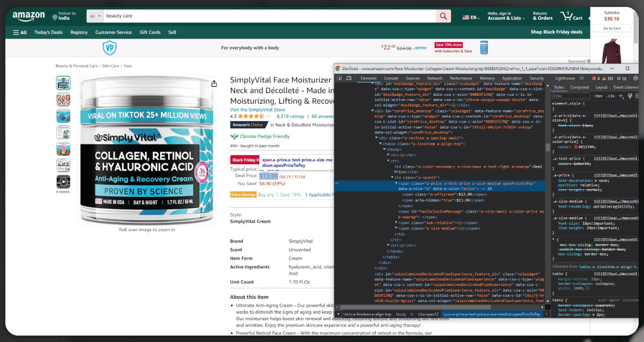Screen dimensions: 644x342
Task: Maximize the DevTools window
Action: click(x=627, y=69)
